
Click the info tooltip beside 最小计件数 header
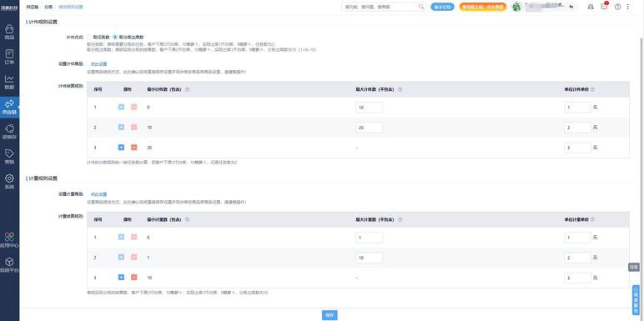coord(188,89)
